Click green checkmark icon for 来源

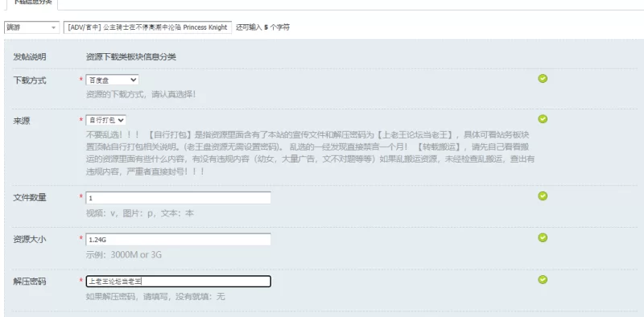click(x=543, y=119)
